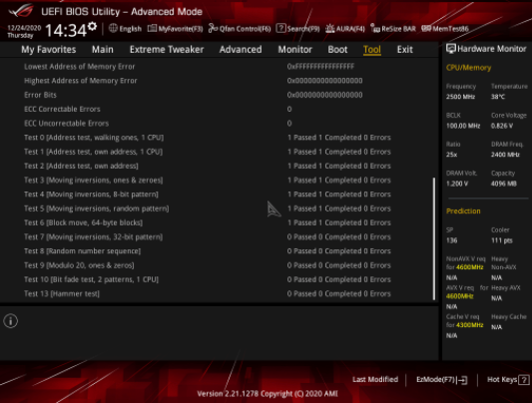Click the Hot Keys question mark icon
Image resolution: width=532 pixels, height=403 pixels.
pyautogui.click(x=524, y=380)
